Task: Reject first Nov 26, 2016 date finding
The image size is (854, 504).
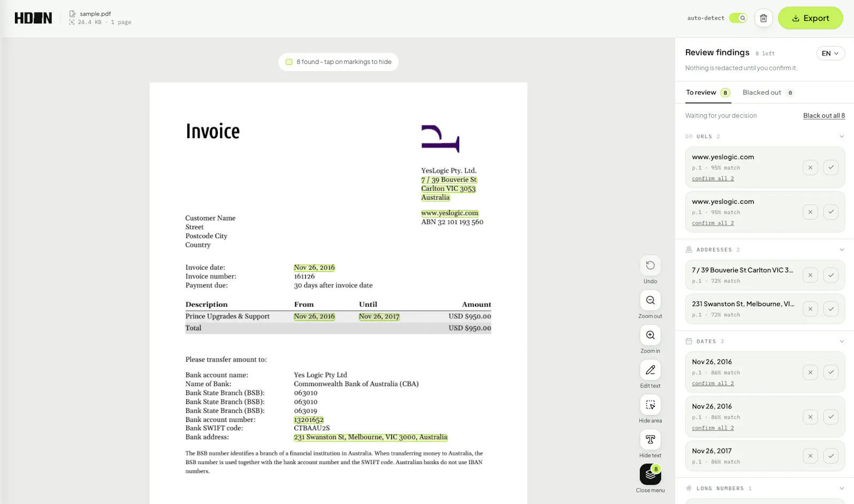Action: click(810, 372)
